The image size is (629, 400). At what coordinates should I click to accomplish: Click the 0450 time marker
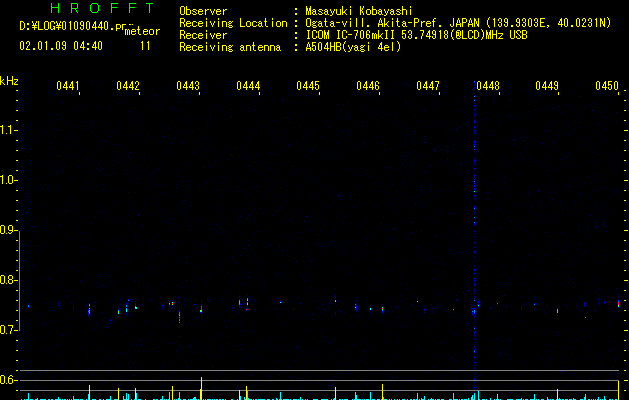point(607,86)
